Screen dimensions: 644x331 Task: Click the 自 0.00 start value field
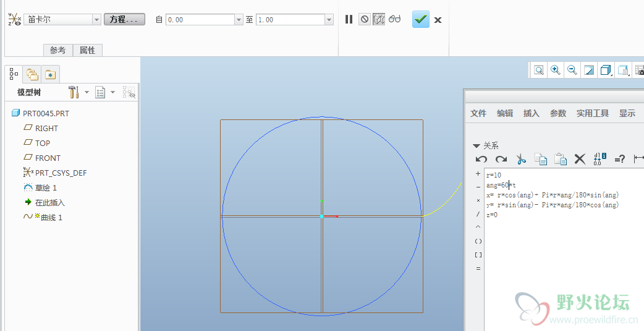[x=200, y=20]
